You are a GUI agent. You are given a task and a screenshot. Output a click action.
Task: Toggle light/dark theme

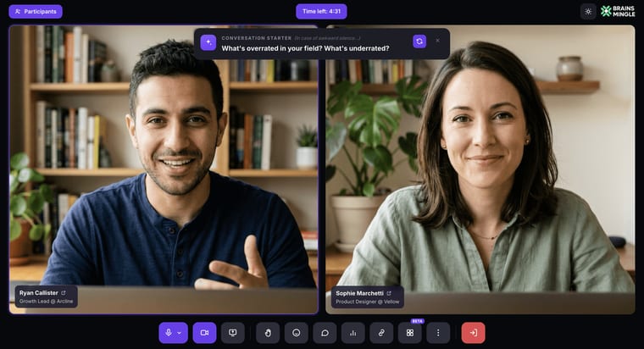(x=588, y=12)
